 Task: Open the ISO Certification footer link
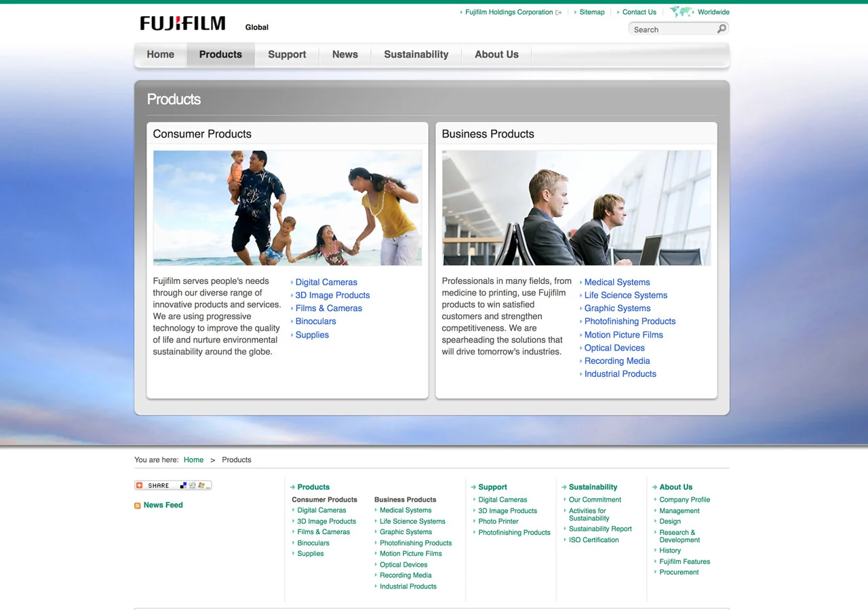[x=594, y=540]
